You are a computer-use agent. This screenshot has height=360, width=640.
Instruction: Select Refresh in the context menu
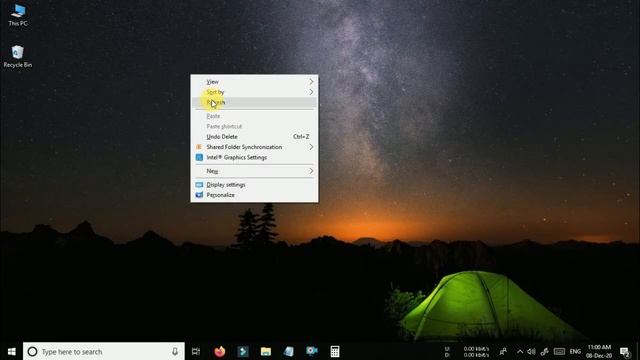(254, 102)
